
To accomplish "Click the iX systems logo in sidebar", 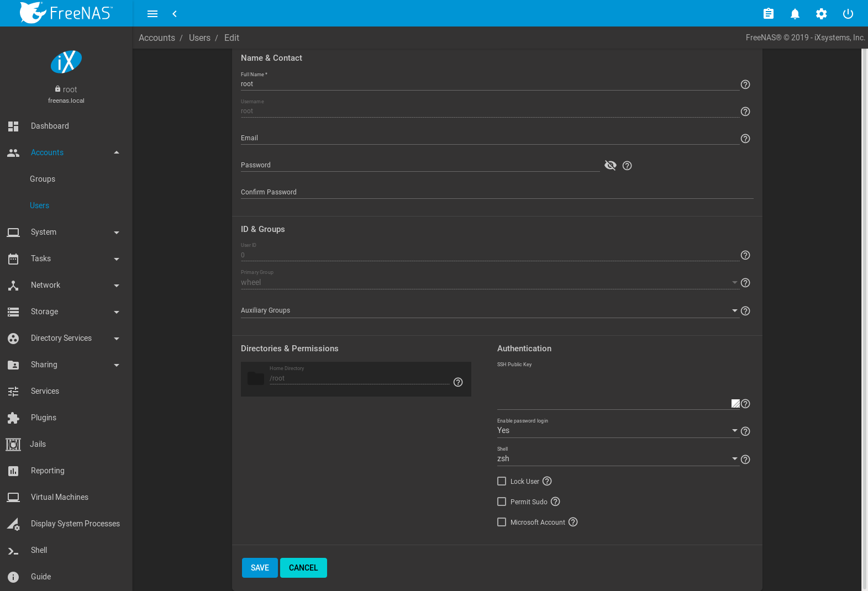I will tap(66, 62).
